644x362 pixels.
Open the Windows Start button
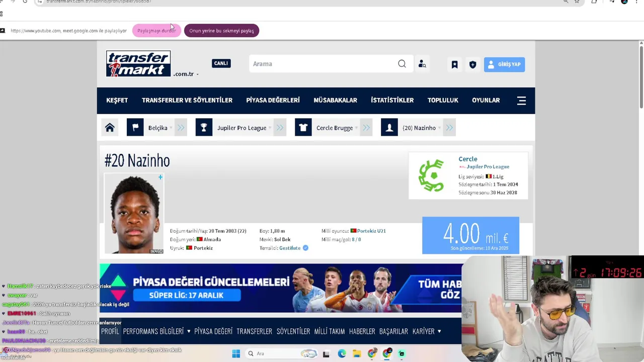pos(236,353)
